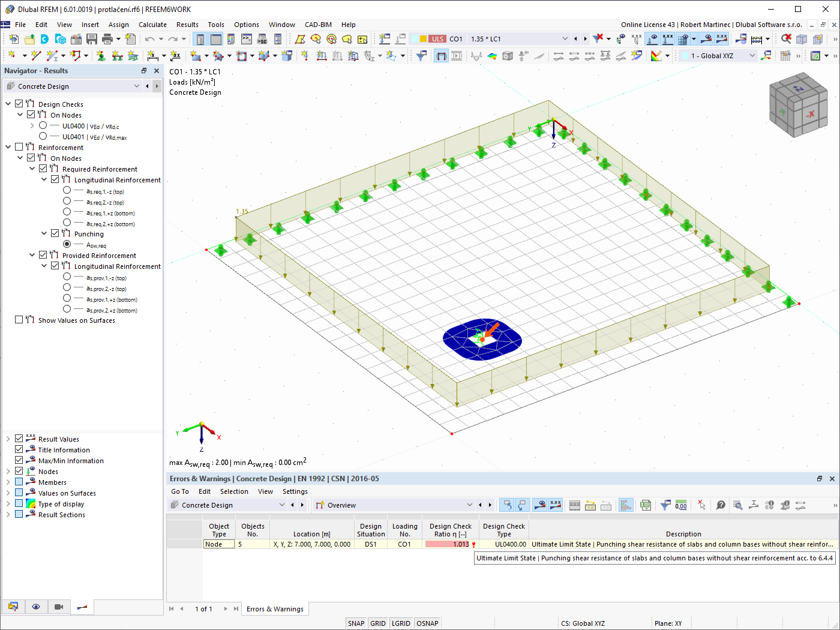This screenshot has width=840, height=630.
Task: Click the New Line tool icon
Action: pyautogui.click(x=36, y=56)
